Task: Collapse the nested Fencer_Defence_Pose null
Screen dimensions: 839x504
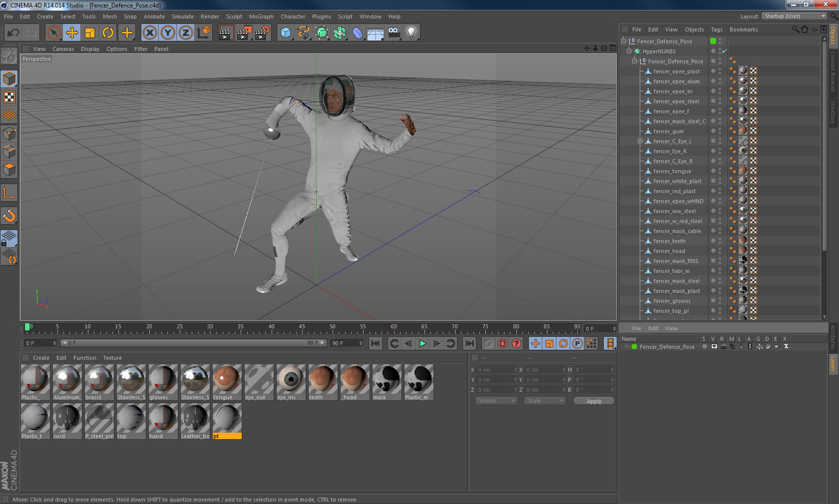Action: 635,61
